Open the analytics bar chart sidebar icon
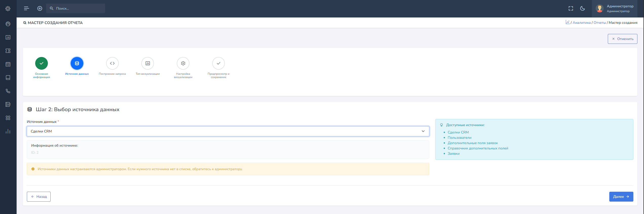This screenshot has height=214, width=644. (x=8, y=131)
